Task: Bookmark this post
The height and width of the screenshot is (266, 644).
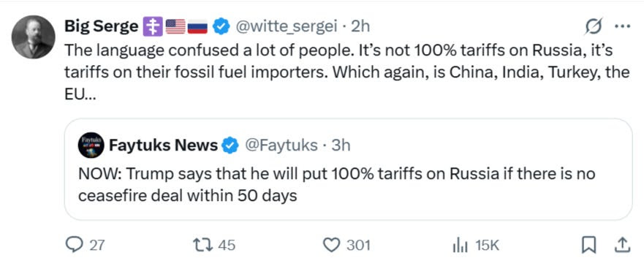Action: 589,245
